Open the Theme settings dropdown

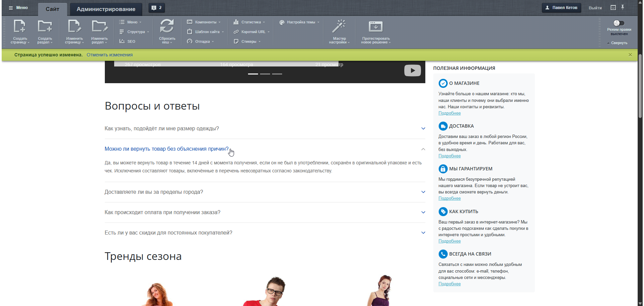299,22
